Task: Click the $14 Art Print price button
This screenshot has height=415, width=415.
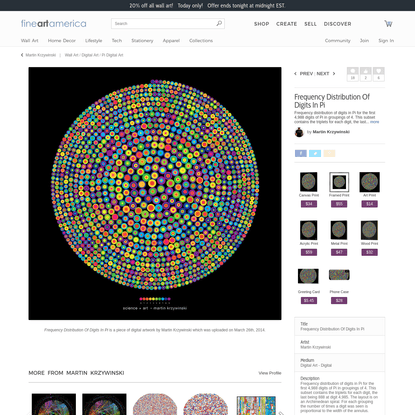Action: pyautogui.click(x=370, y=204)
